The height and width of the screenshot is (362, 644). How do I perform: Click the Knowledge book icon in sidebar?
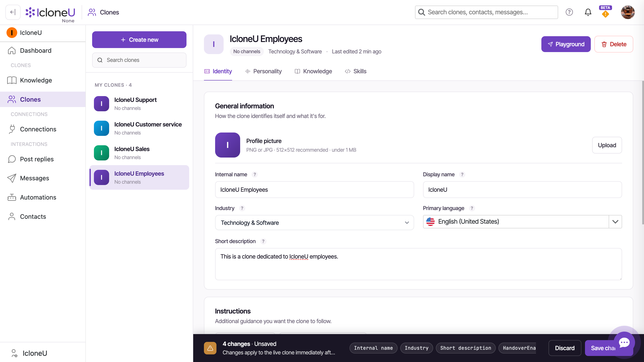coord(12,80)
